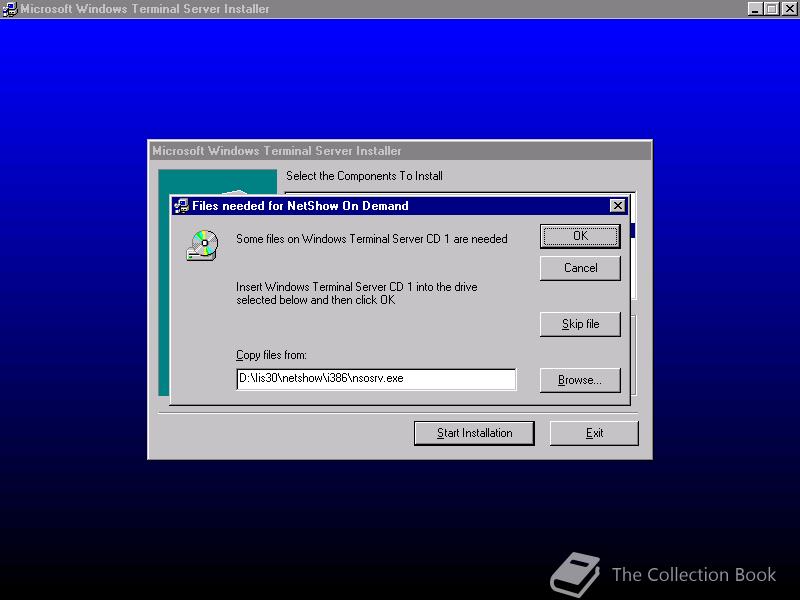Click OK in the NetShow files dialog
This screenshot has height=600, width=800.
click(x=580, y=236)
